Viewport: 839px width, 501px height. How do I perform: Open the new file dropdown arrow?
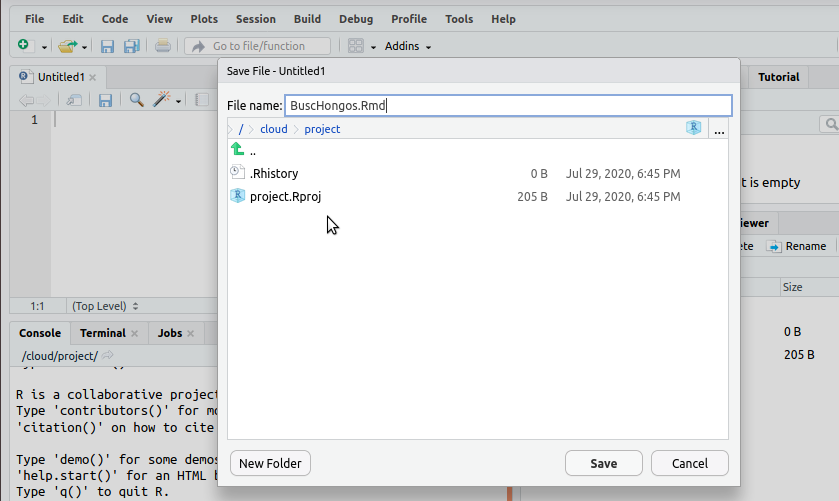click(x=44, y=47)
